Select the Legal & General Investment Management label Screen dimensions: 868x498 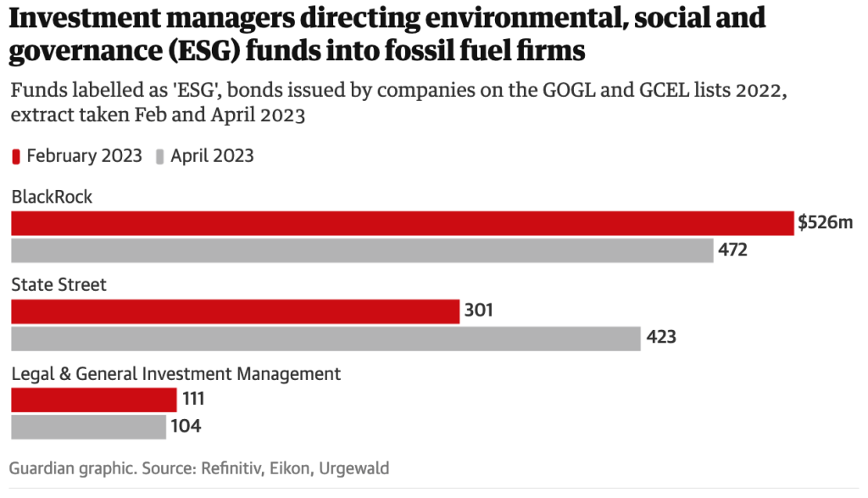[x=175, y=373]
